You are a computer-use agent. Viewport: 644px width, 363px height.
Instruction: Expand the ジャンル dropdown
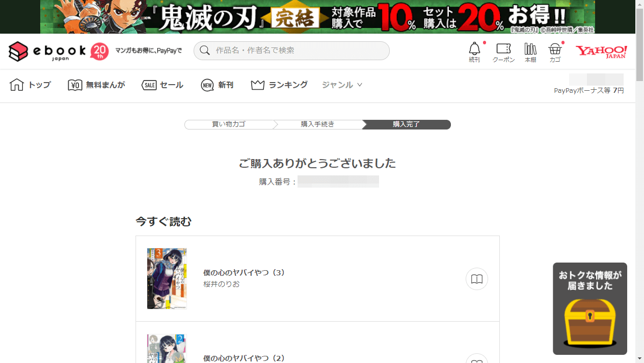(342, 85)
